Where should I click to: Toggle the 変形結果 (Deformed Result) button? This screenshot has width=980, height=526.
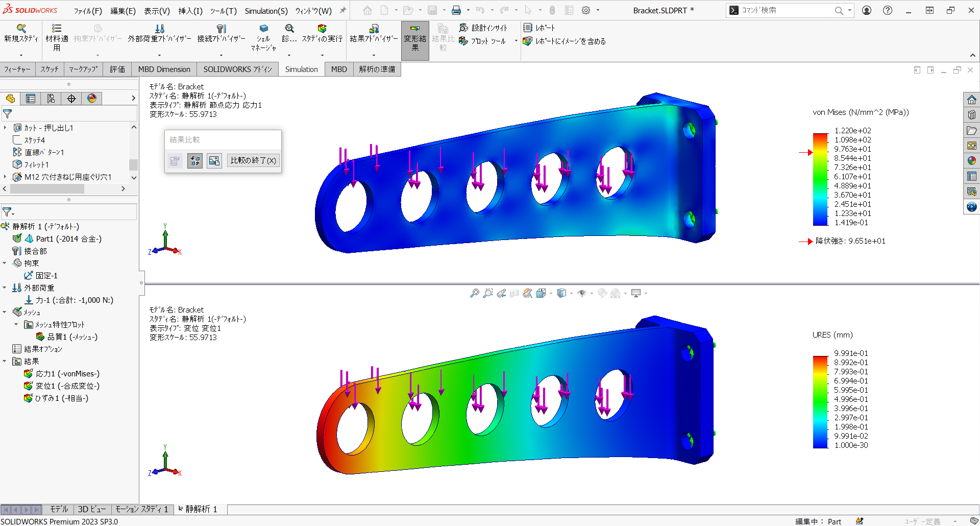(x=415, y=41)
